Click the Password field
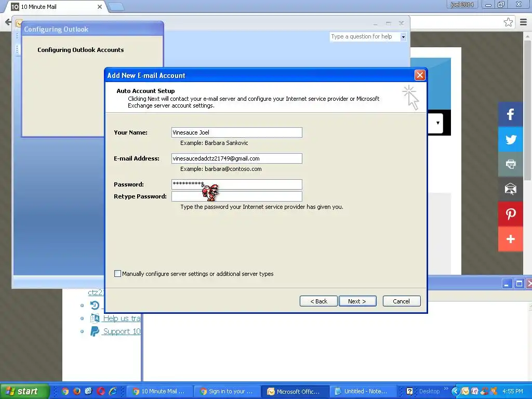This screenshot has width=532, height=399. click(237, 184)
